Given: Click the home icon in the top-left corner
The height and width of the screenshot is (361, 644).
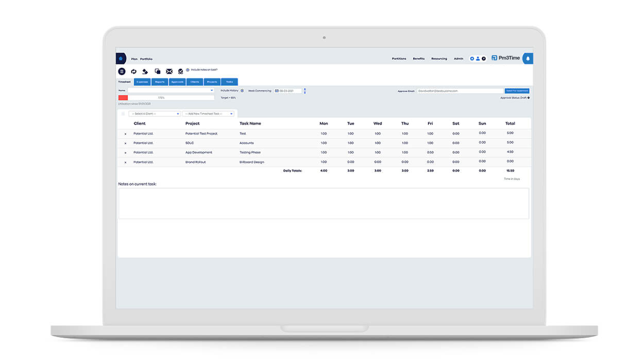Looking at the screenshot, I should pos(121,59).
